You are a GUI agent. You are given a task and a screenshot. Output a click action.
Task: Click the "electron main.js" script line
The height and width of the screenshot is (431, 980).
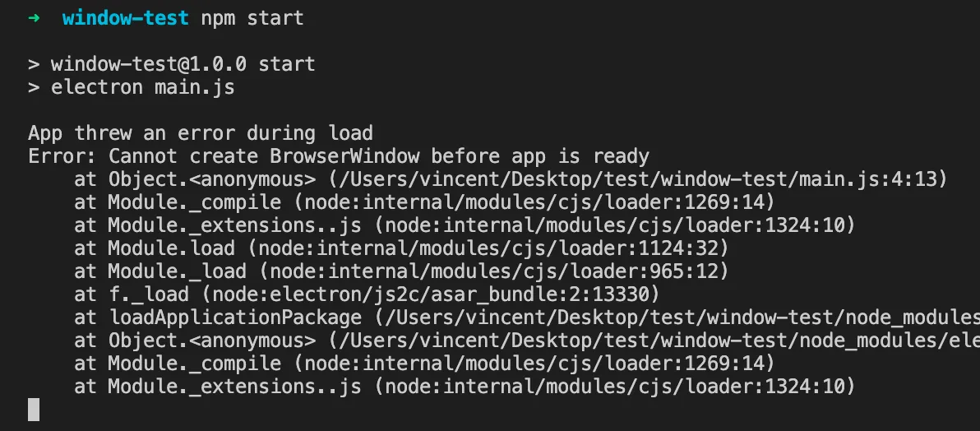click(x=142, y=87)
